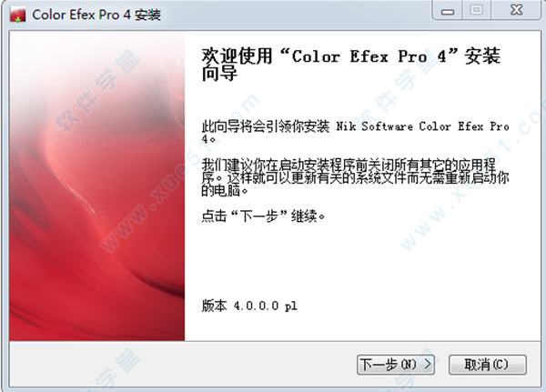
Task: Click the 版本 4.0.0.0 pl version label
Action: [249, 306]
